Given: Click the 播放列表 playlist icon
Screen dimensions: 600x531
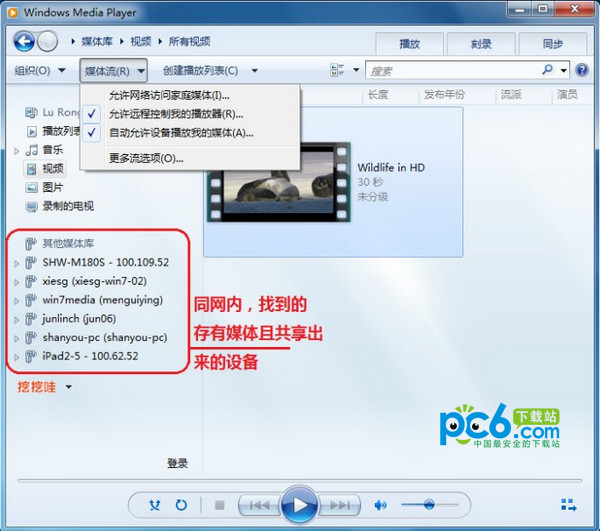Looking at the screenshot, I should [x=31, y=131].
